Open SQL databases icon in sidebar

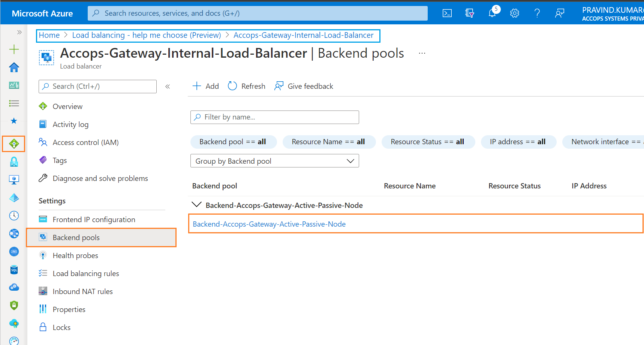[14, 269]
